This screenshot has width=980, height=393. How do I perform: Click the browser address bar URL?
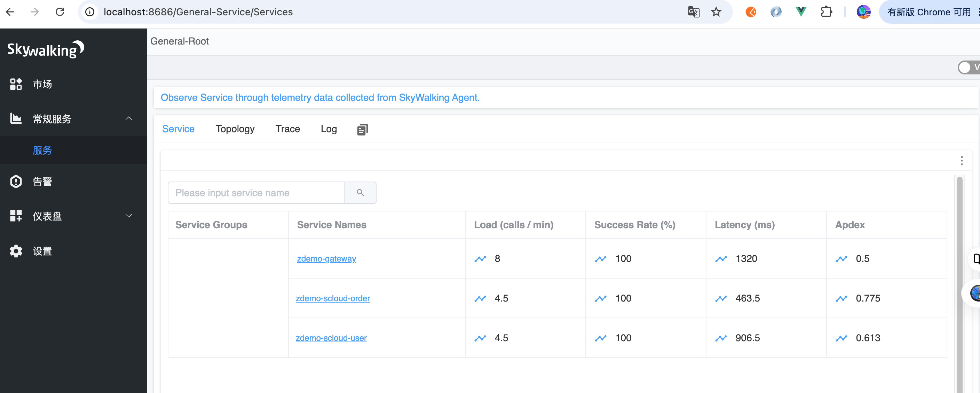[x=198, y=12]
